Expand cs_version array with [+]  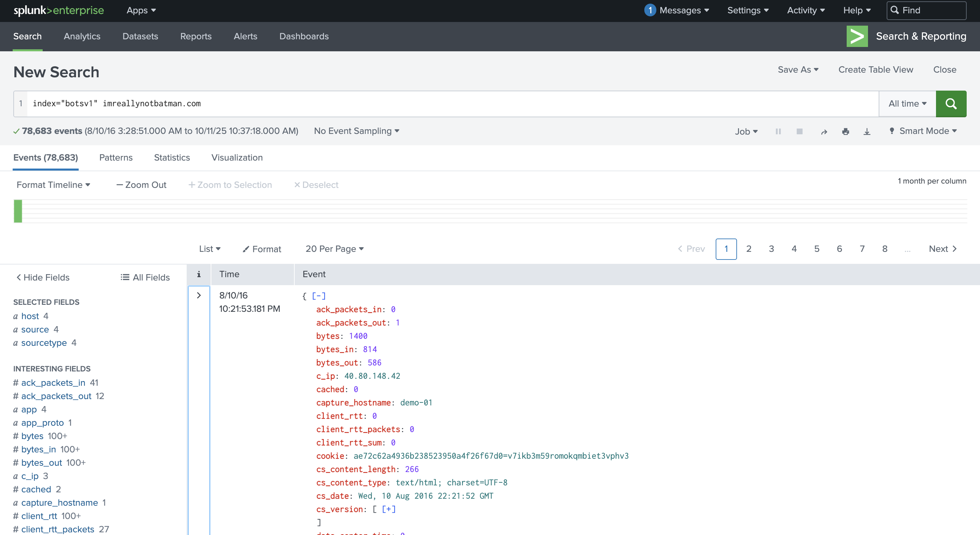coord(388,509)
